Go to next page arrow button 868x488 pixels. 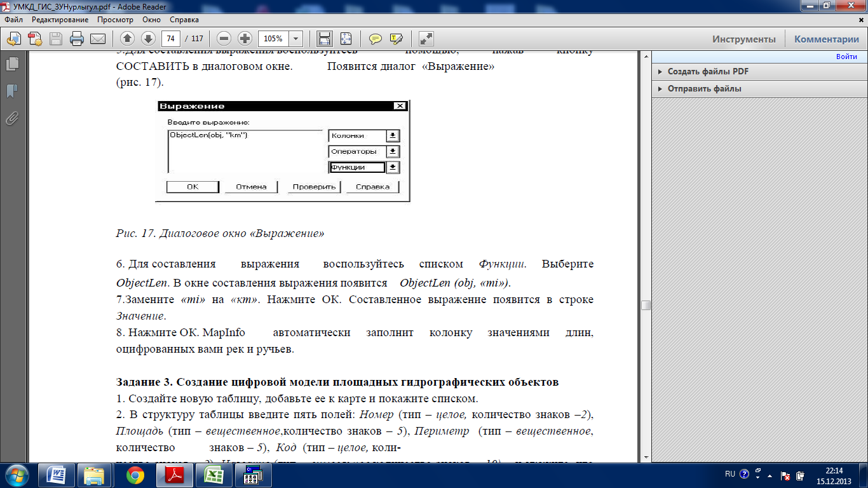(148, 38)
